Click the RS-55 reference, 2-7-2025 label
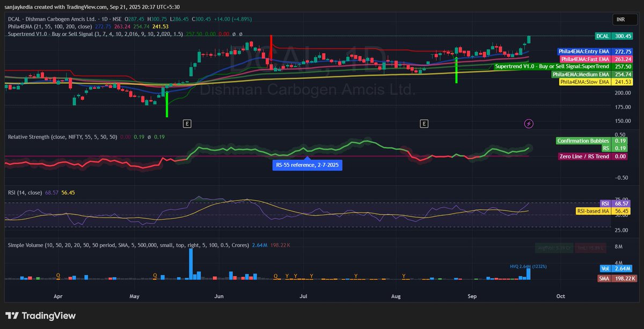Image resolution: width=644 pixels, height=329 pixels. tap(307, 165)
